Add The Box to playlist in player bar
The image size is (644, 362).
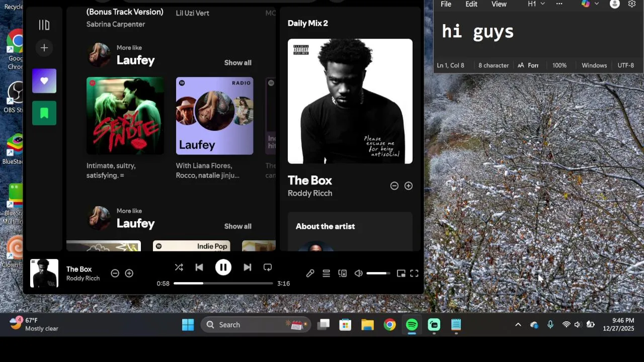[129, 274]
